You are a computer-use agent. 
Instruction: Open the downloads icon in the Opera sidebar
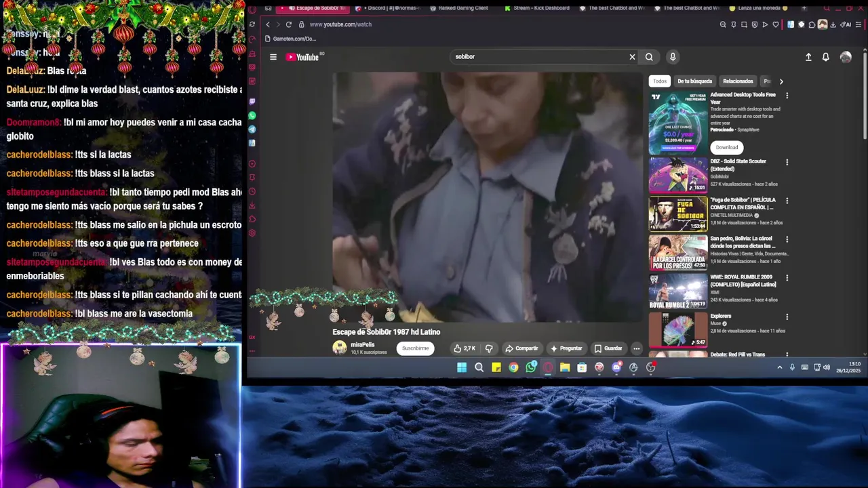(x=252, y=205)
